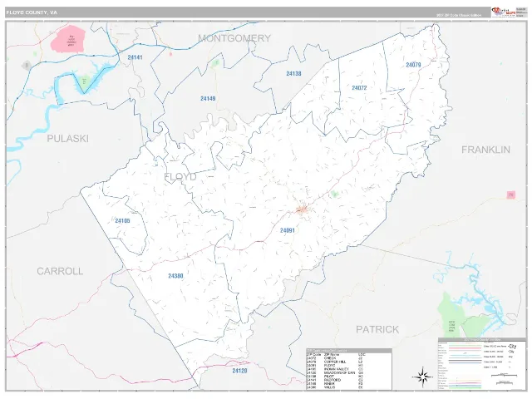The image size is (532, 399).
Task: Select ZIP code 24141 on map
Action: (135, 57)
